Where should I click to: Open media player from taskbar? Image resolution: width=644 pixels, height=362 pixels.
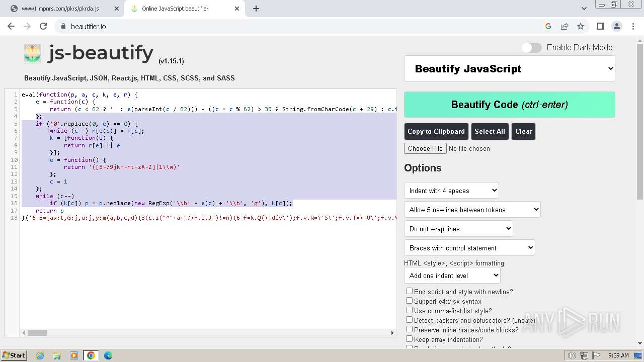tap(74, 355)
